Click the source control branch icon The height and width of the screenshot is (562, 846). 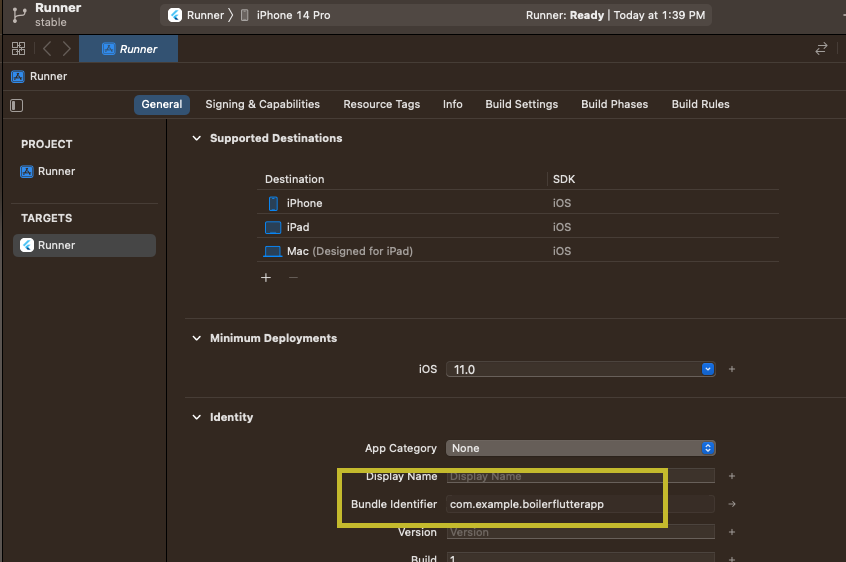tap(19, 15)
